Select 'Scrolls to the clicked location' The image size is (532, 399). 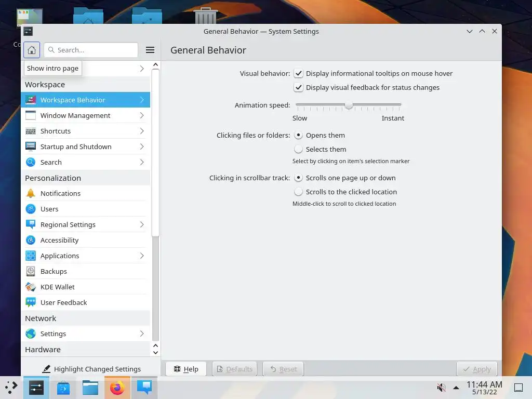(x=298, y=192)
